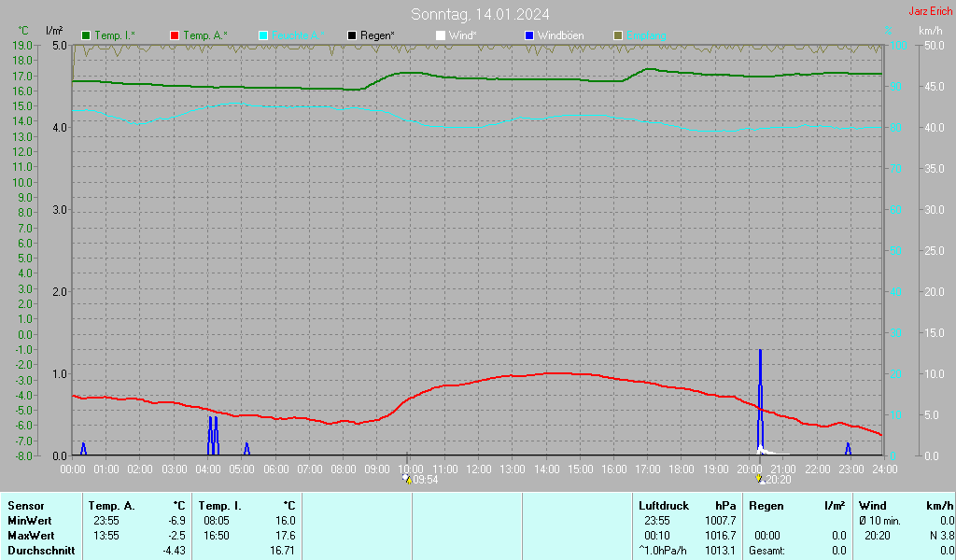Viewport: 956px width, 560px height.
Task: Click the 'Gesamt:' rain total label
Action: 767,551
